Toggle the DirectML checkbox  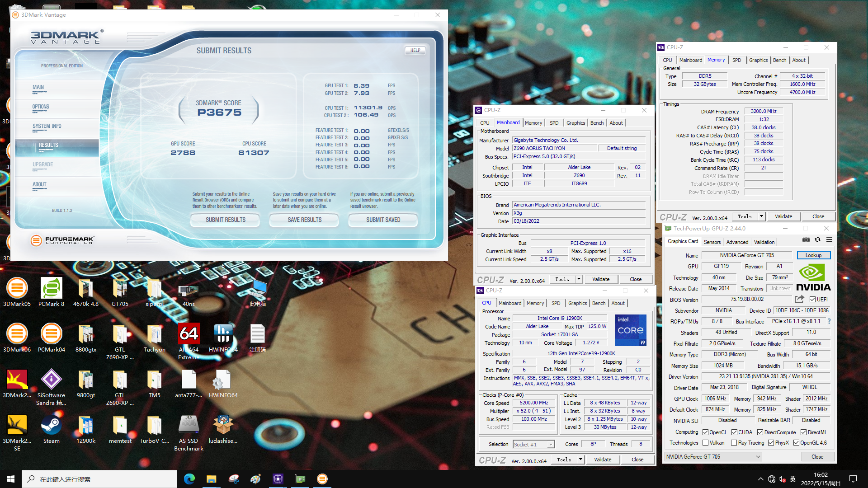click(x=804, y=432)
